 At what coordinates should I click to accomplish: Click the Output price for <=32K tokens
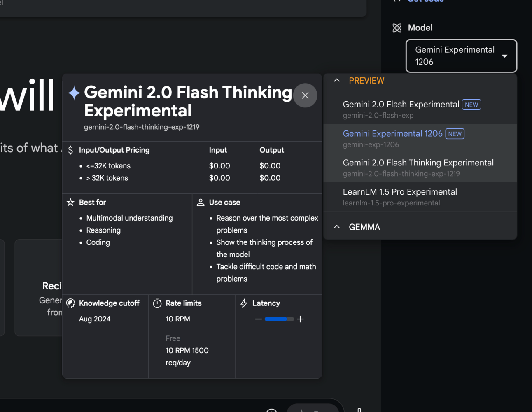[270, 166]
